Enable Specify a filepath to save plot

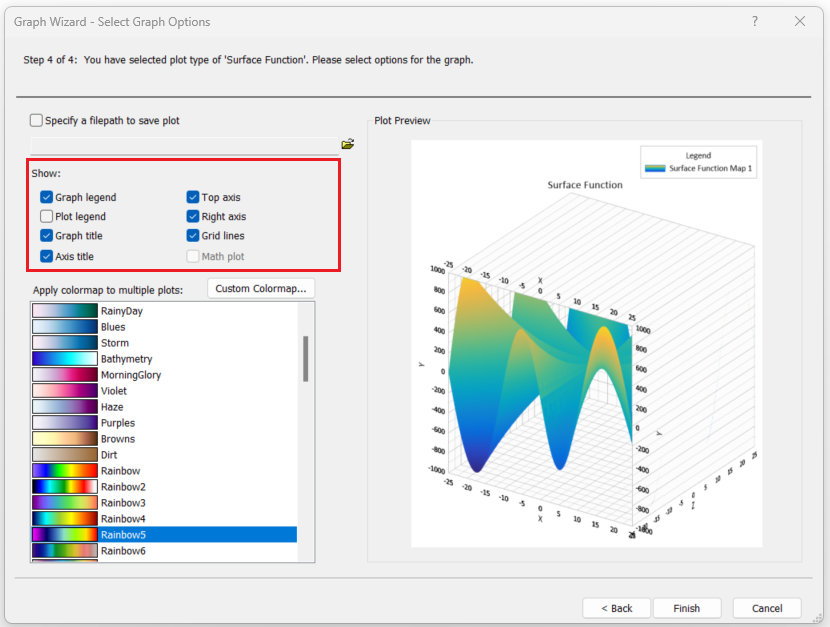tap(37, 121)
